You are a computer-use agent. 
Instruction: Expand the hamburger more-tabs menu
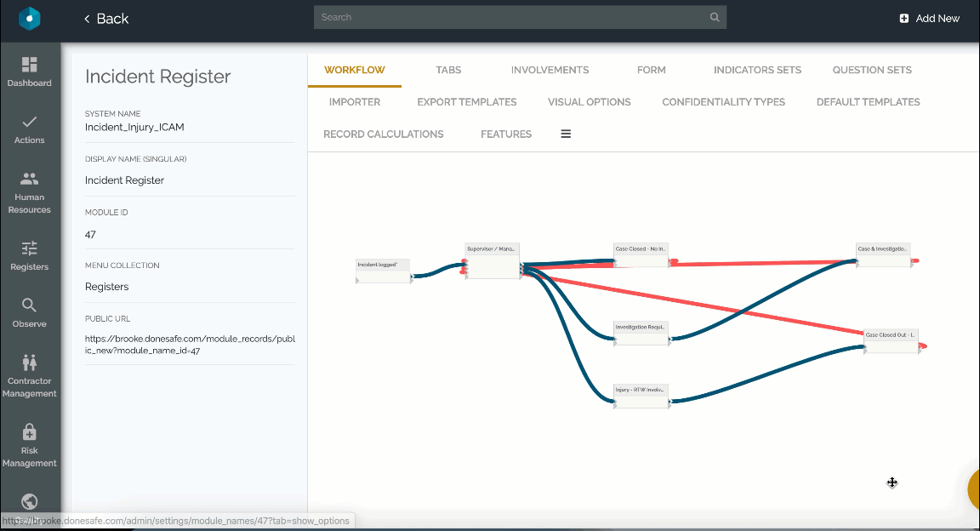[x=566, y=134]
